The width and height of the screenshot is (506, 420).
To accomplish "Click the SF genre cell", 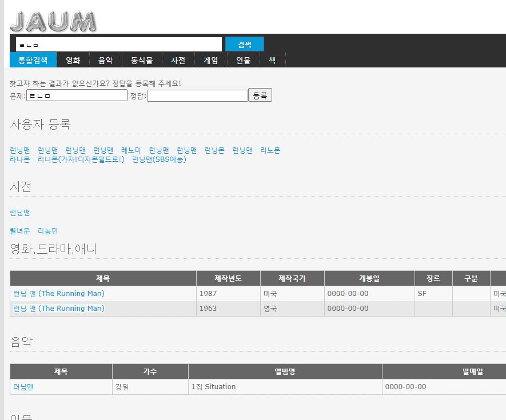I will [x=433, y=294].
